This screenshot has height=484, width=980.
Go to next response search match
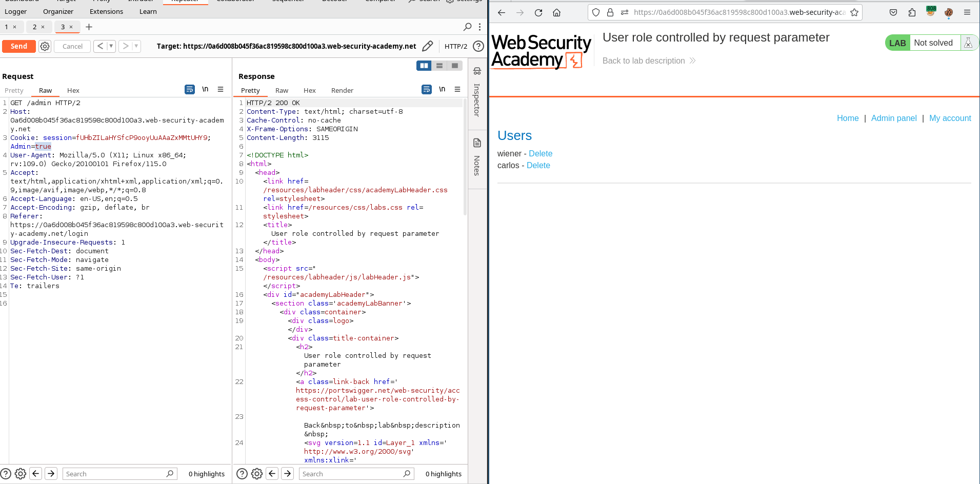click(288, 474)
